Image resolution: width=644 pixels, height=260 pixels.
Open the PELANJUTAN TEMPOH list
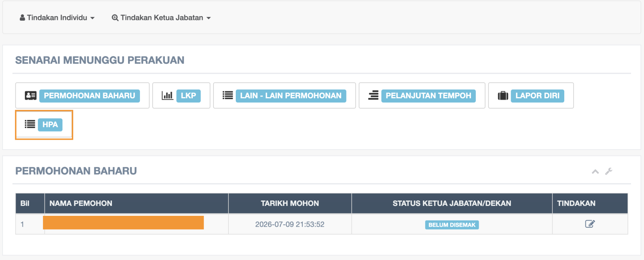pos(428,96)
